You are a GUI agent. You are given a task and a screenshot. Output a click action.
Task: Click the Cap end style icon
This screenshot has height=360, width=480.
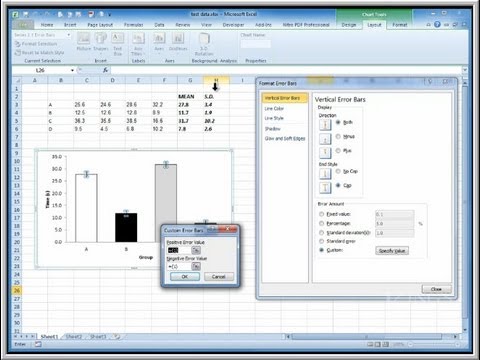click(x=325, y=188)
